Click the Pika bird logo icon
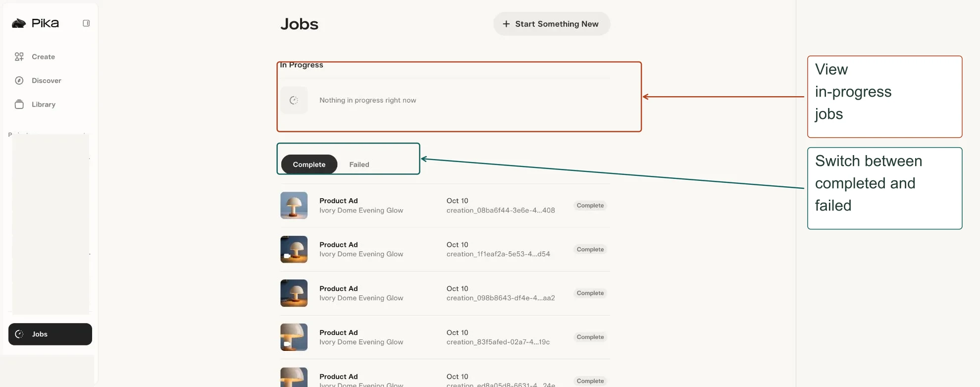 [19, 23]
